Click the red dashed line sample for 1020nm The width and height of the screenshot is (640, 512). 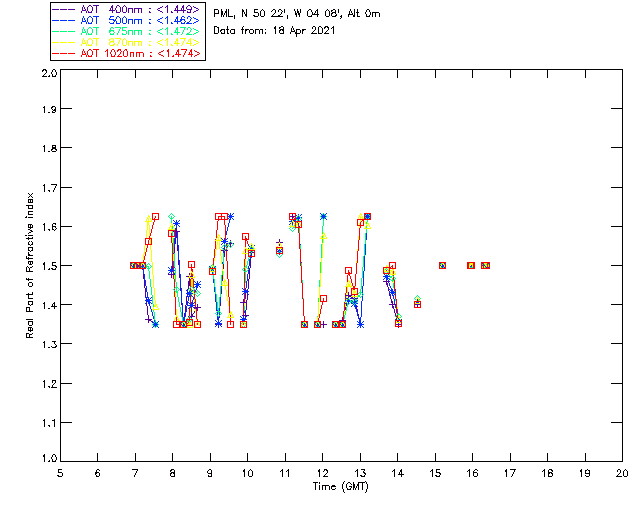point(64,53)
